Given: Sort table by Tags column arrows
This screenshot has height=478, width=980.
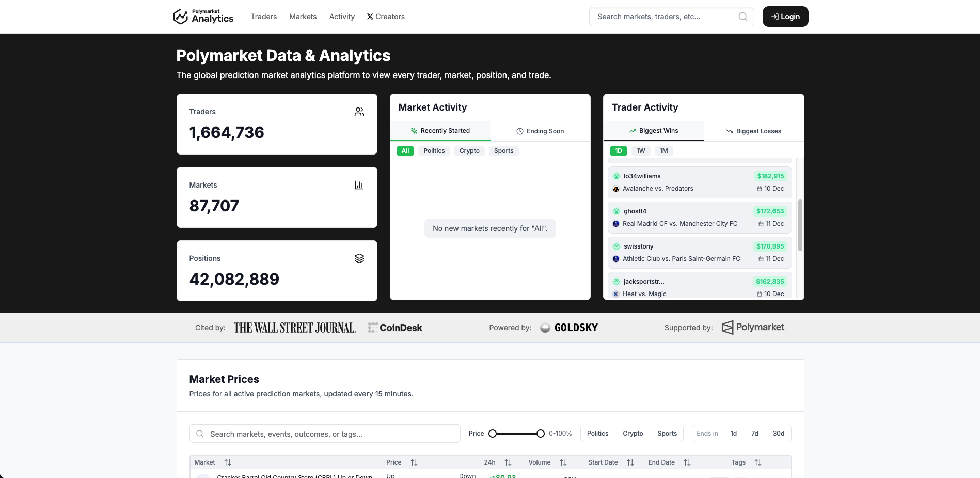Looking at the screenshot, I should click(x=758, y=462).
